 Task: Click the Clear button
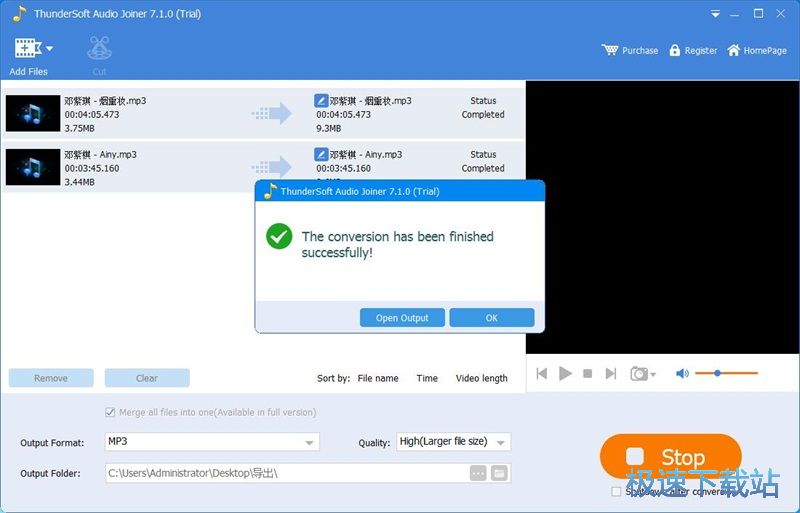pos(147,378)
